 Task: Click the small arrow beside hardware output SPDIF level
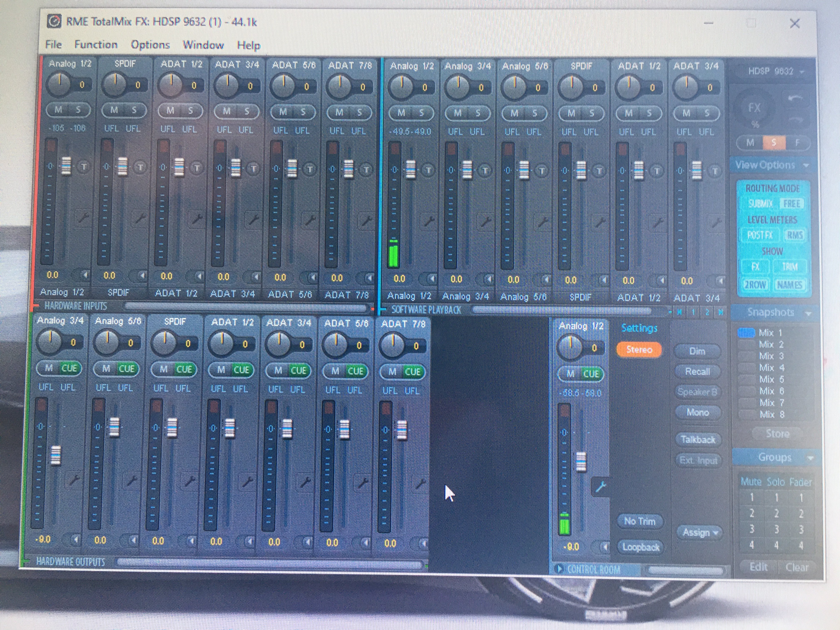point(191,540)
